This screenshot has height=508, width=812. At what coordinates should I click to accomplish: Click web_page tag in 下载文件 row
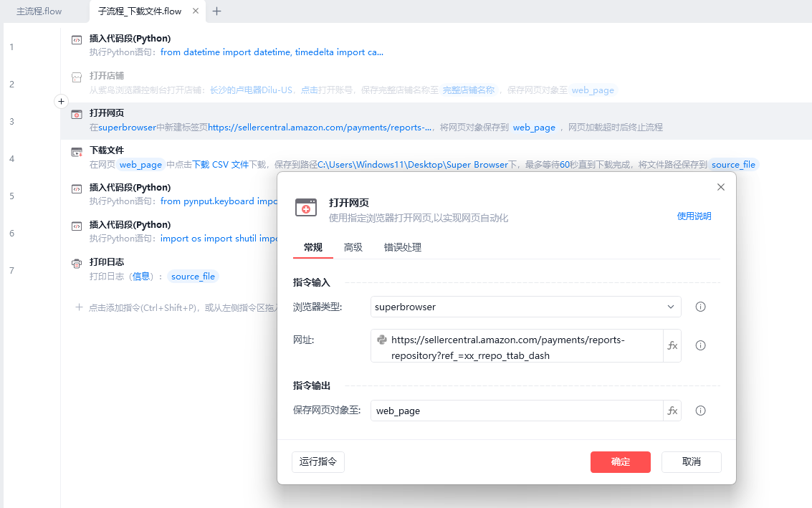[x=141, y=165]
